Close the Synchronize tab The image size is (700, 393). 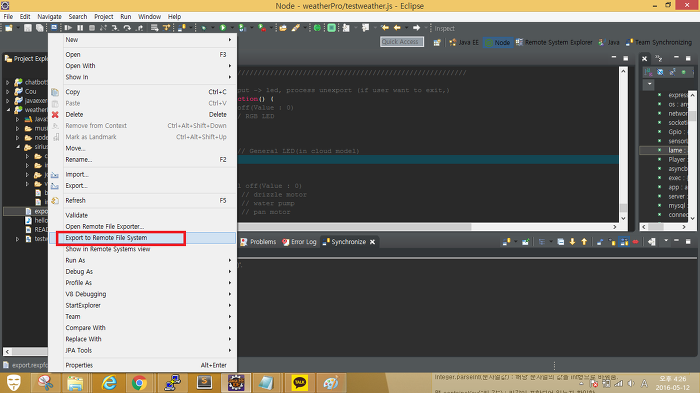[x=372, y=242]
